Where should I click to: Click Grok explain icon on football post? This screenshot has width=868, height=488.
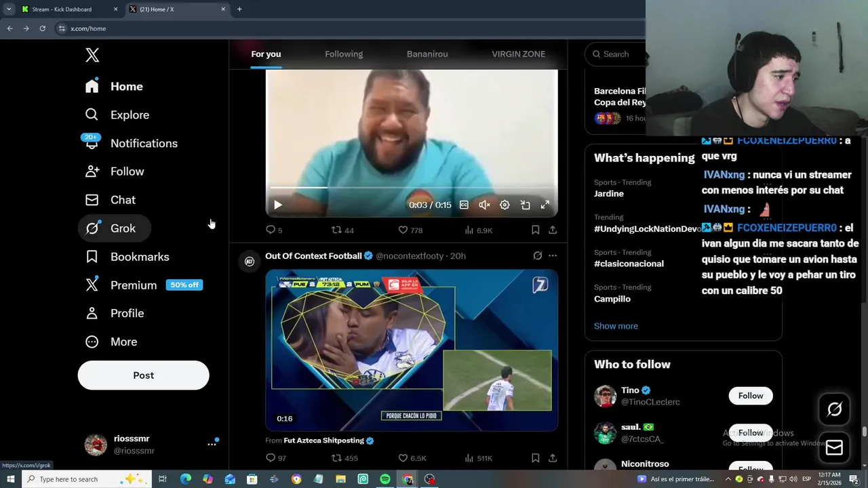(x=537, y=256)
